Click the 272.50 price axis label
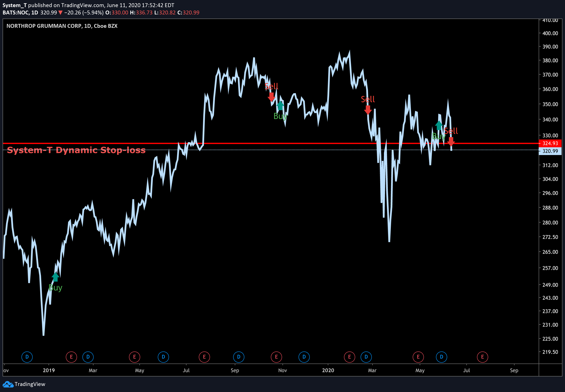 pos(550,237)
